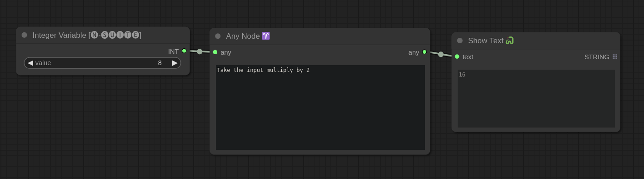Select the Any Node title text
The width and height of the screenshot is (644, 179).
[x=243, y=36]
